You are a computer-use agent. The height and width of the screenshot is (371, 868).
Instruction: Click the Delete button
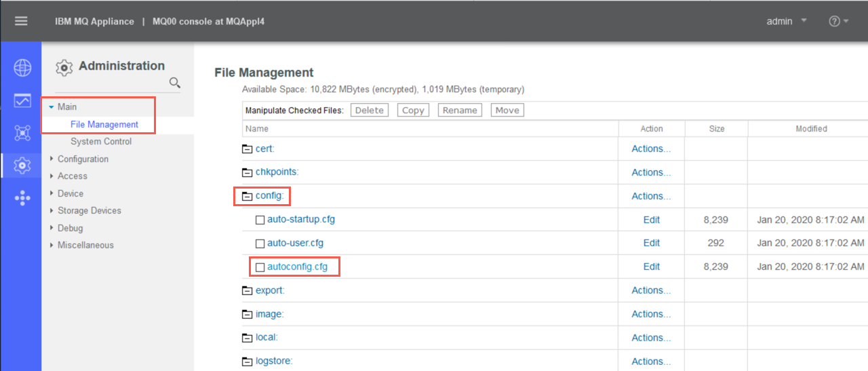coord(370,111)
